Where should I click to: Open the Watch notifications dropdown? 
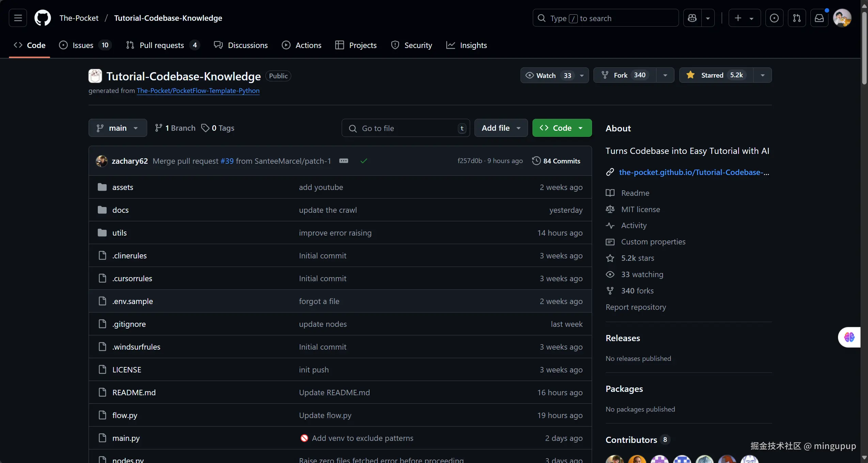[554, 75]
